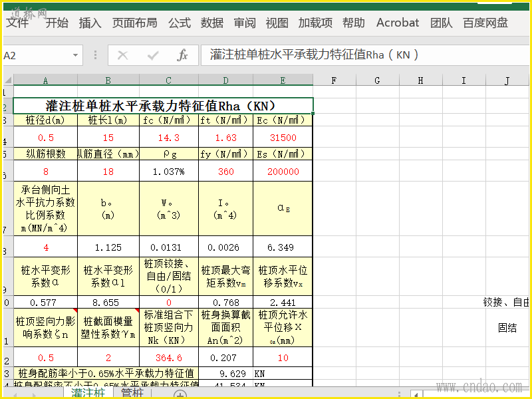Switch to the 公式 tab
532x399 pixels.
pos(180,23)
